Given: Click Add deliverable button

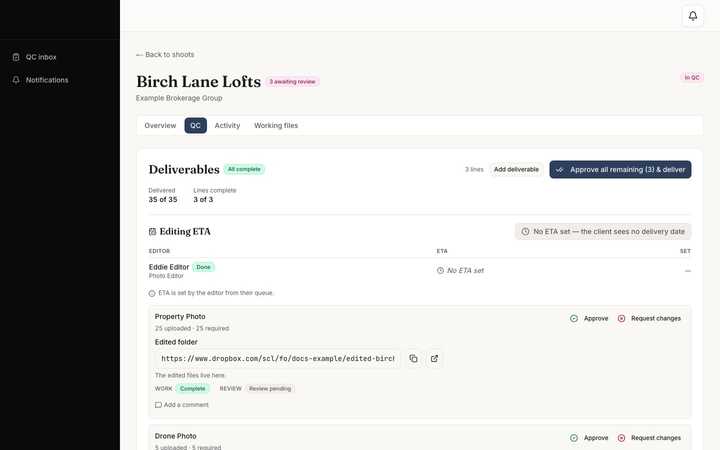Looking at the screenshot, I should (516, 169).
